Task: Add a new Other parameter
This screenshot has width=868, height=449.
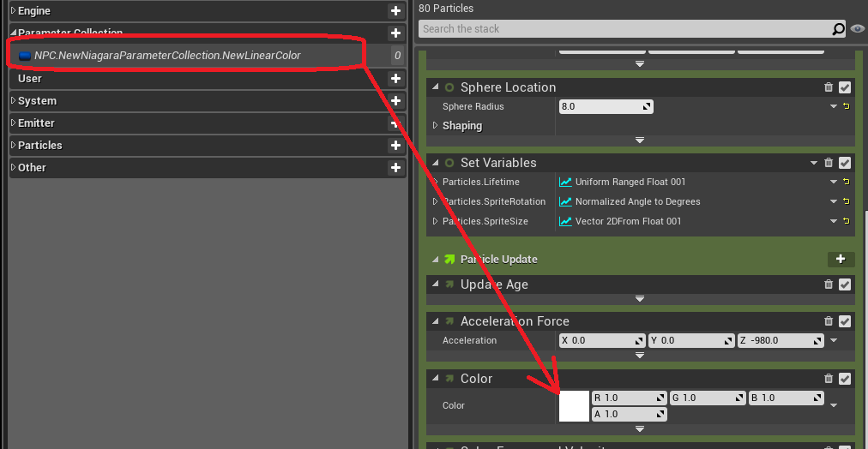Action: 395,168
